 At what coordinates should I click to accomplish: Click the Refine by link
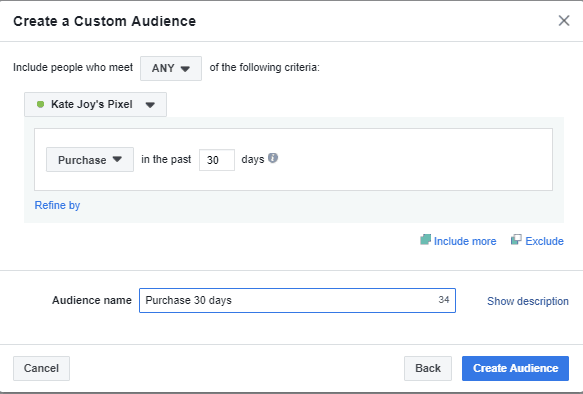click(57, 205)
